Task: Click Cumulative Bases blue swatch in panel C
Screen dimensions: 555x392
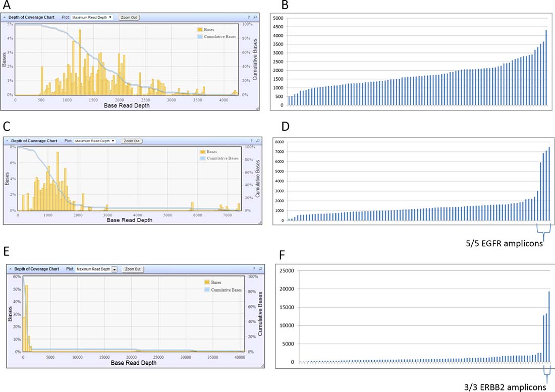Action: tap(202, 158)
